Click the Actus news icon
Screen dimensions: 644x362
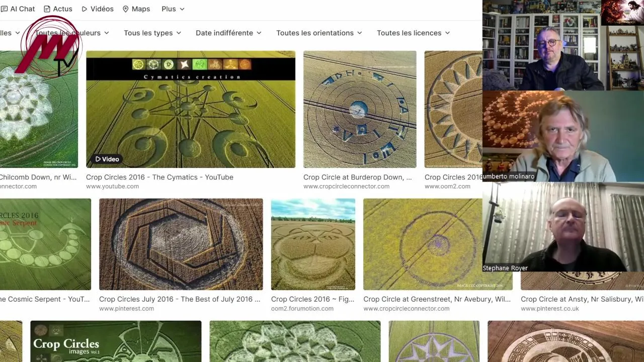47,9
